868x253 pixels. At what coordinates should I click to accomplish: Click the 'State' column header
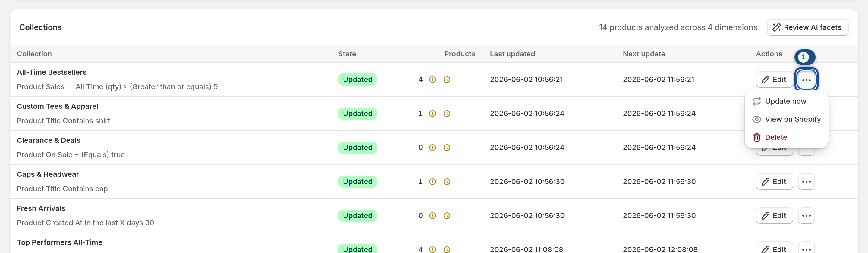(347, 54)
